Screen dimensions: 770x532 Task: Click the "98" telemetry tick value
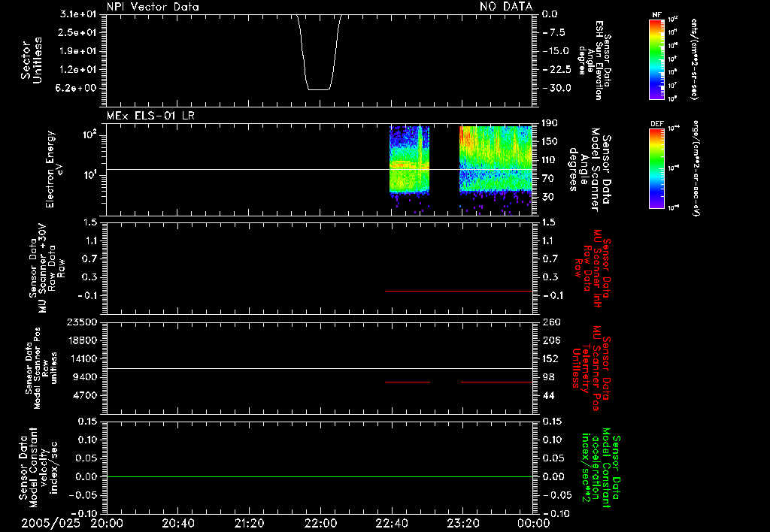click(548, 377)
